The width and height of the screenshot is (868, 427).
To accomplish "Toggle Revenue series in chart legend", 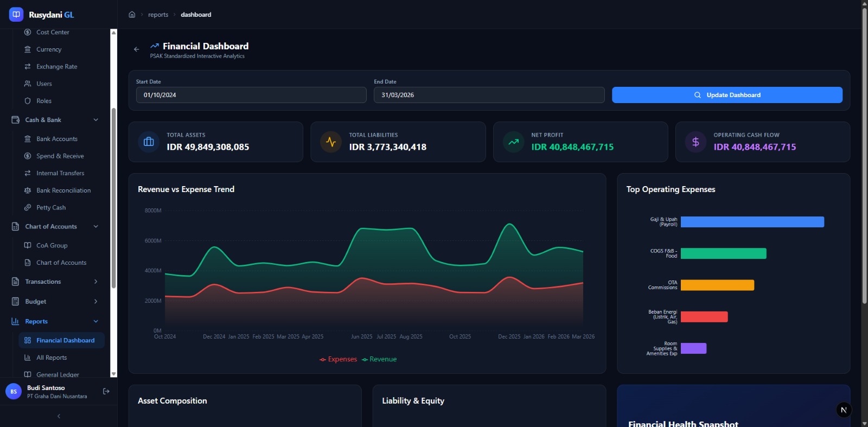I will point(380,359).
